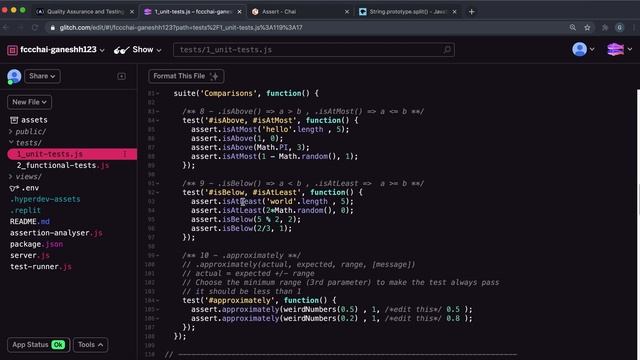The width and height of the screenshot is (640, 360).
Task: Collapse the sidebar panel icon
Action: (122, 76)
